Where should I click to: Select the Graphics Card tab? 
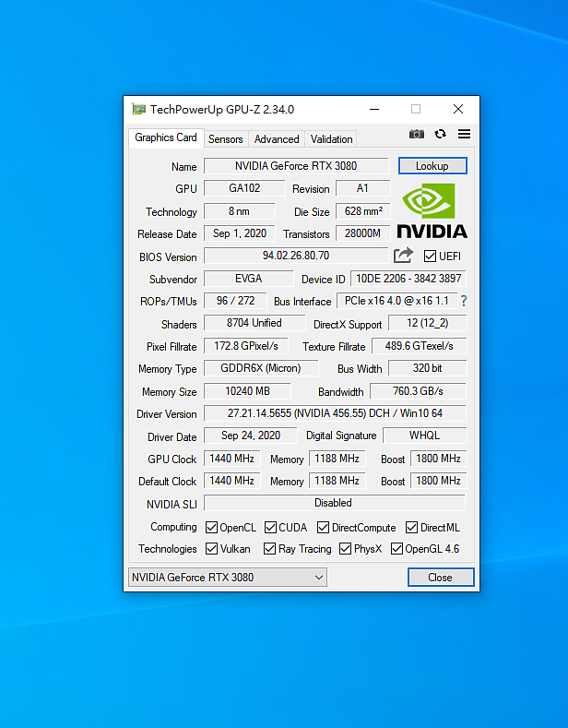pyautogui.click(x=166, y=137)
